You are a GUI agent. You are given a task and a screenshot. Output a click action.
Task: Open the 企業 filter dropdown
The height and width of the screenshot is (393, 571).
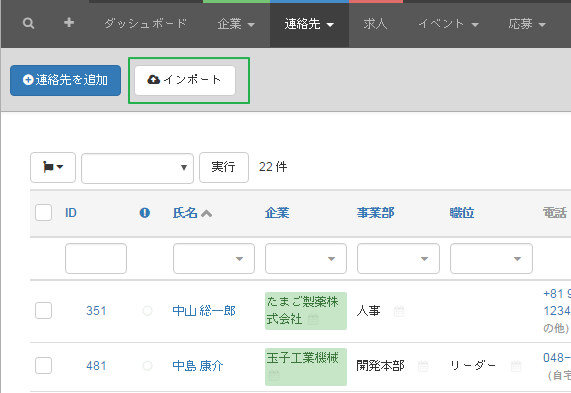click(306, 259)
